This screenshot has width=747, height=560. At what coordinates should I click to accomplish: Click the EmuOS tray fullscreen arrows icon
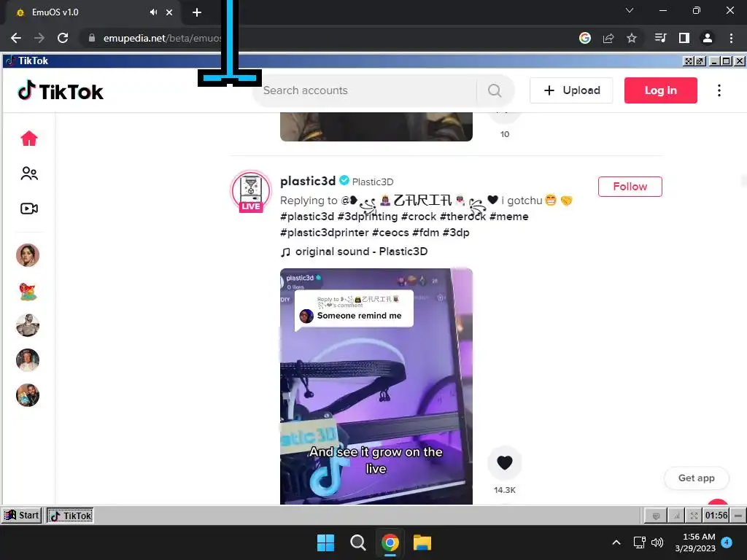(x=694, y=516)
